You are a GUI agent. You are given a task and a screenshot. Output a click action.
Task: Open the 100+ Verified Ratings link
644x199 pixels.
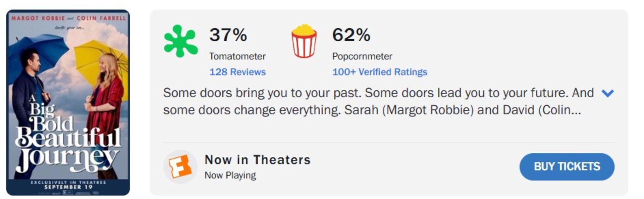coord(380,72)
